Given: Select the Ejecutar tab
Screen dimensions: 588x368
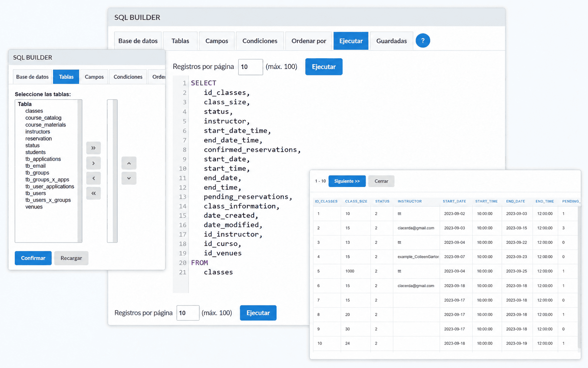Looking at the screenshot, I should pyautogui.click(x=351, y=41).
